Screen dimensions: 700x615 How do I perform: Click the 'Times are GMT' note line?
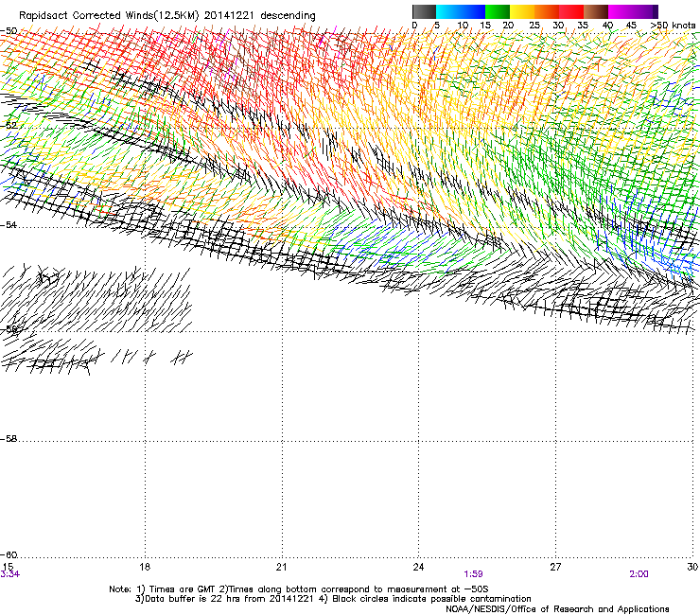(x=299, y=589)
